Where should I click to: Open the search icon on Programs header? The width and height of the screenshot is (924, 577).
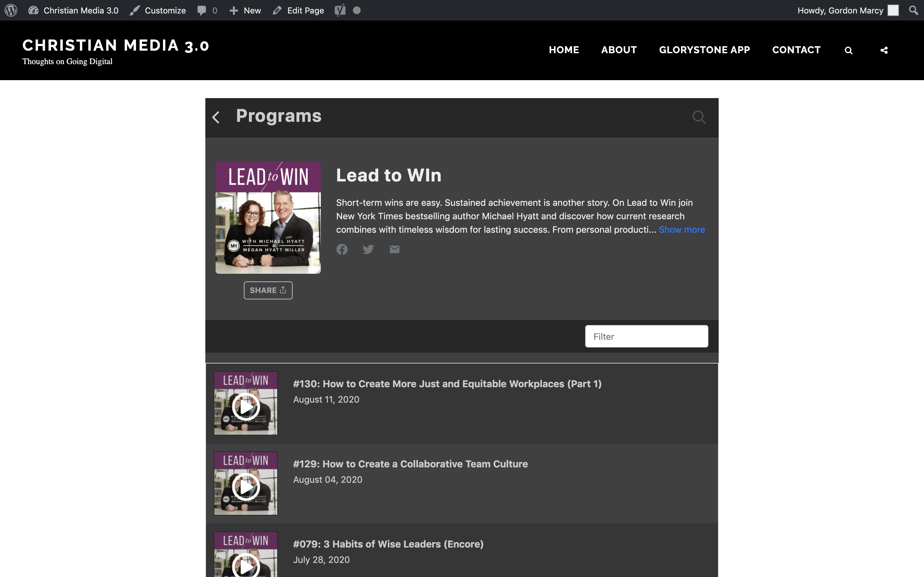click(x=700, y=117)
